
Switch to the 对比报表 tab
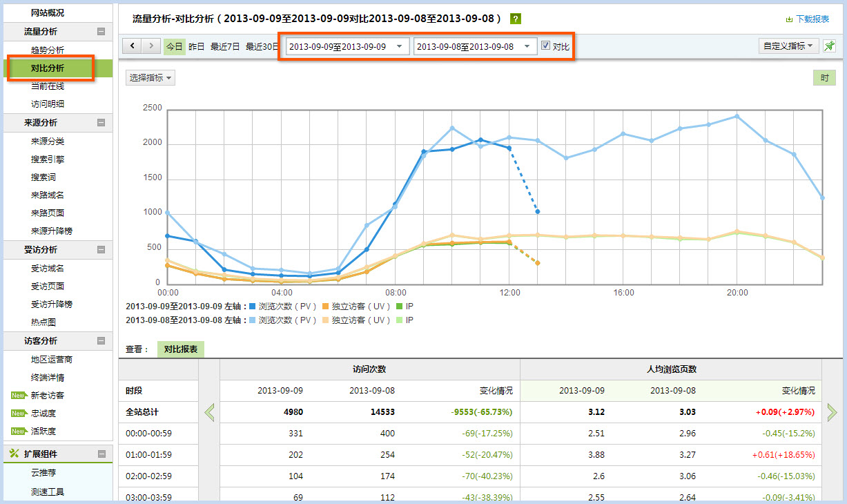click(181, 349)
